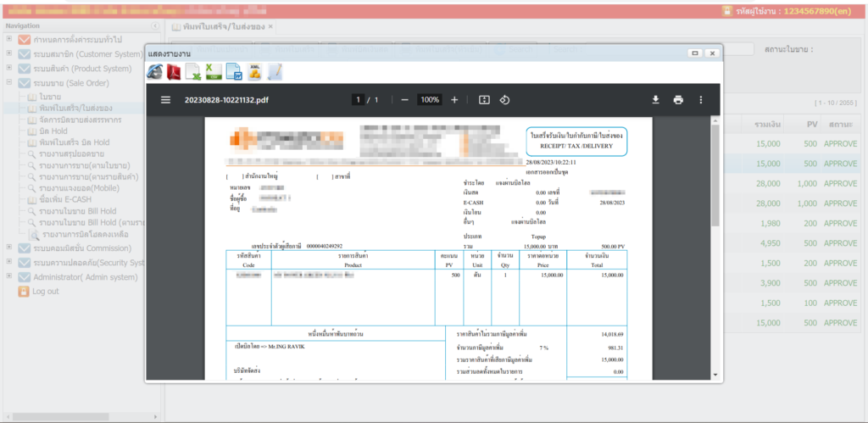
Task: Download the PDF 20230828-10221132.pdf
Action: [x=655, y=99]
